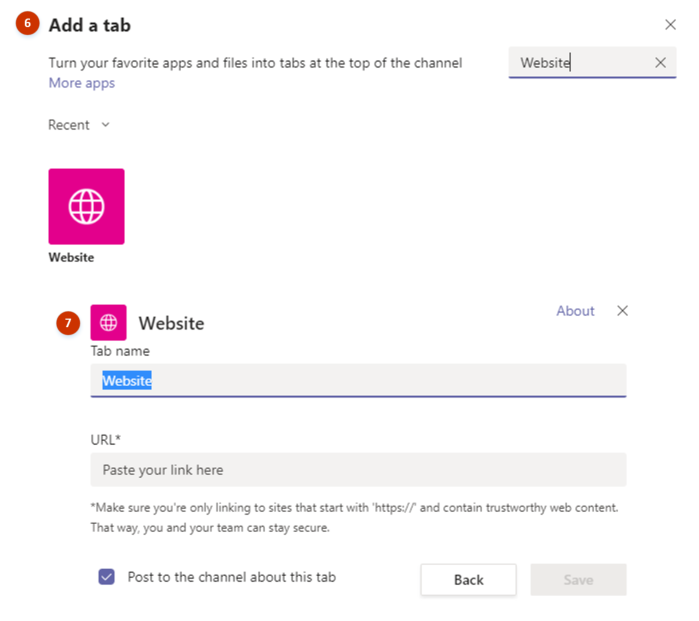
Task: Click the red step 7 badge
Action: coord(68,323)
